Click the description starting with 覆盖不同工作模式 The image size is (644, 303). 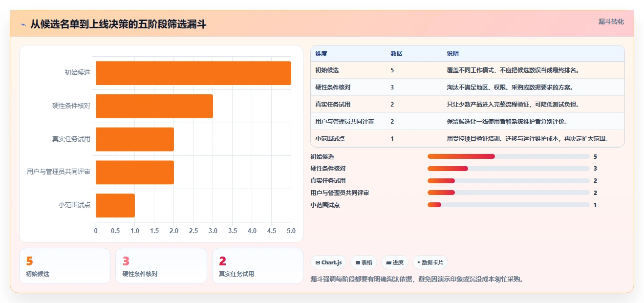coord(513,70)
